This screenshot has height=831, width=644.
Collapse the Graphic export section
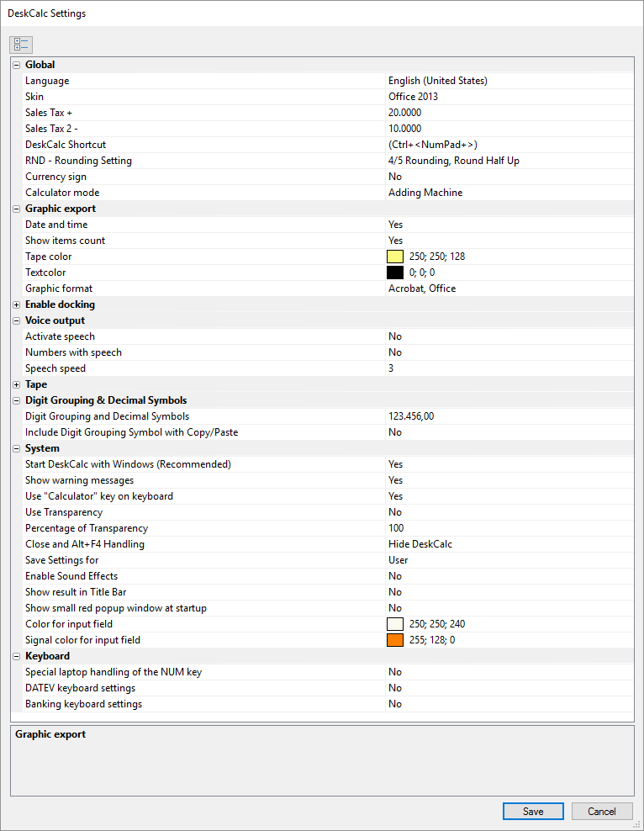tap(16, 209)
